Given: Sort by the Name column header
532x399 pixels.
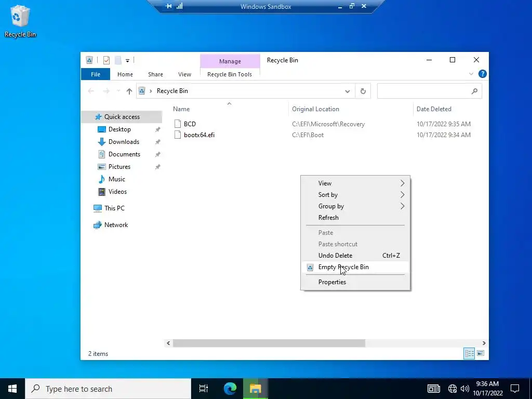Looking at the screenshot, I should point(181,109).
